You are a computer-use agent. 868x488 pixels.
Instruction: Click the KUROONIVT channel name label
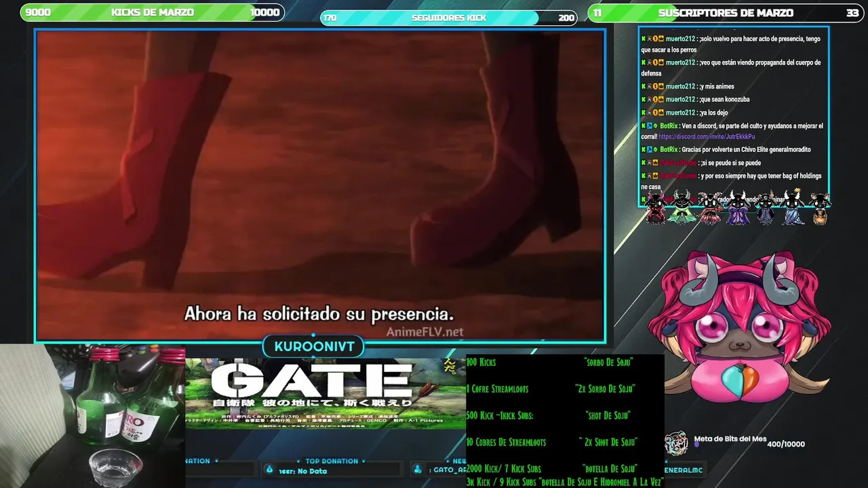pyautogui.click(x=314, y=346)
